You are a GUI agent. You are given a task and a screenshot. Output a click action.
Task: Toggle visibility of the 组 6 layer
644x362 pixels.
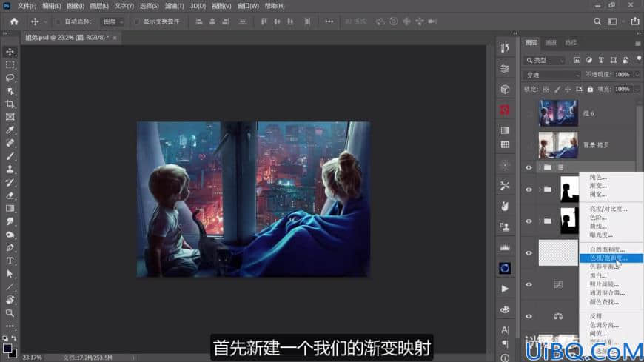[x=529, y=113]
